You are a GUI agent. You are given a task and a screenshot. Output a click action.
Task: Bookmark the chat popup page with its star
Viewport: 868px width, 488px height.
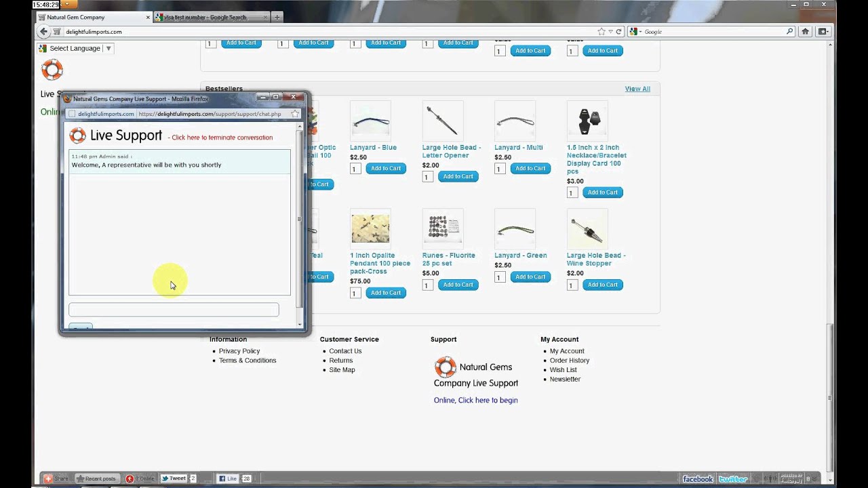pyautogui.click(x=294, y=114)
